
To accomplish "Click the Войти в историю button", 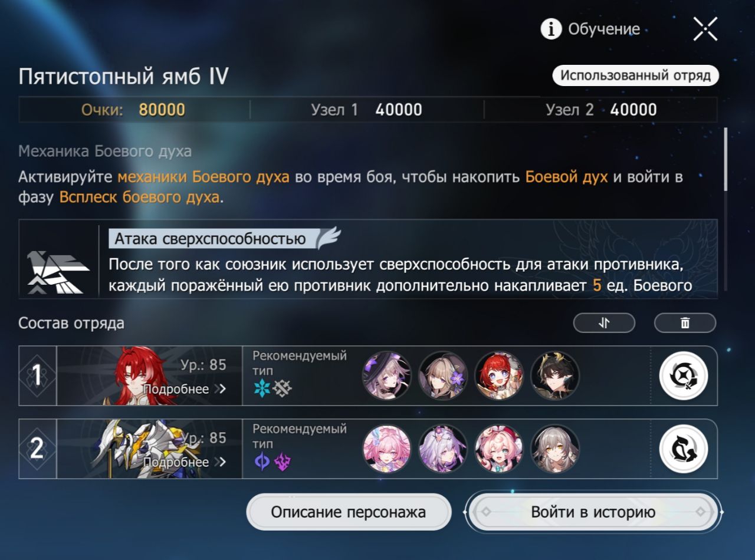I will (593, 512).
